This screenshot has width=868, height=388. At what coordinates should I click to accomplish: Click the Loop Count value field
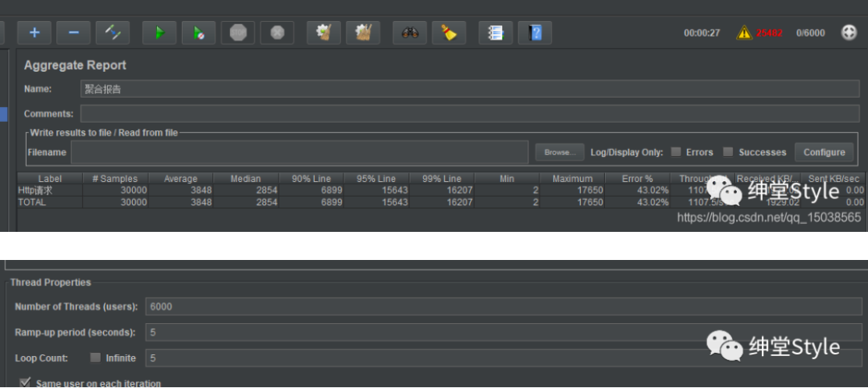tap(503, 358)
